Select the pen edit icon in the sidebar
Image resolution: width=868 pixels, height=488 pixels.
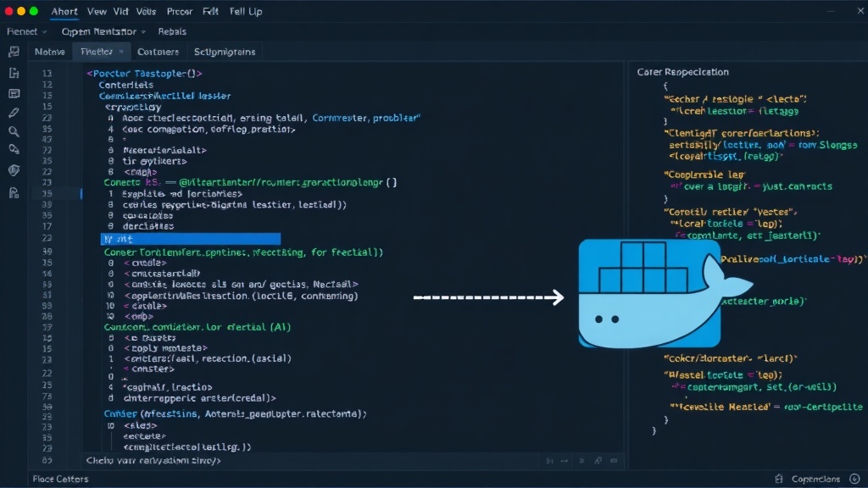(14, 113)
